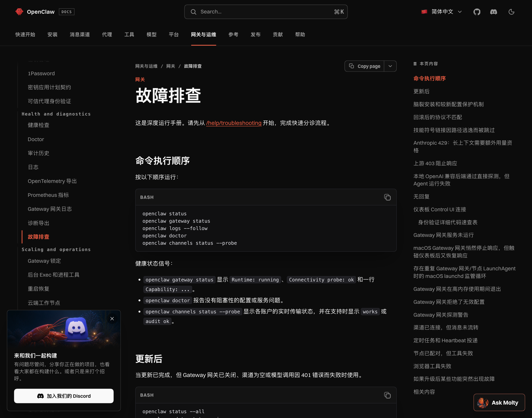This screenshot has height=418, width=532.
Task: Select 健康检查 in the sidebar
Action: (x=39, y=125)
